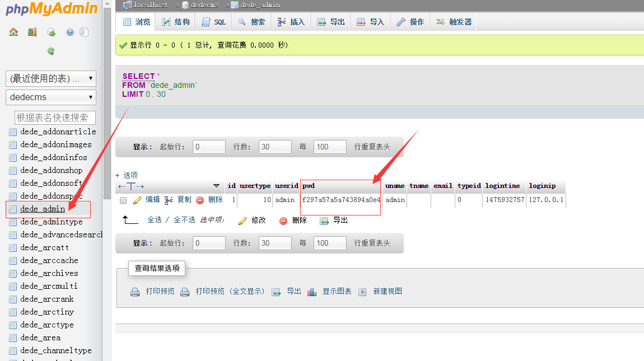Open the dedecms database dropdown
The height and width of the screenshot is (361, 644).
point(51,97)
